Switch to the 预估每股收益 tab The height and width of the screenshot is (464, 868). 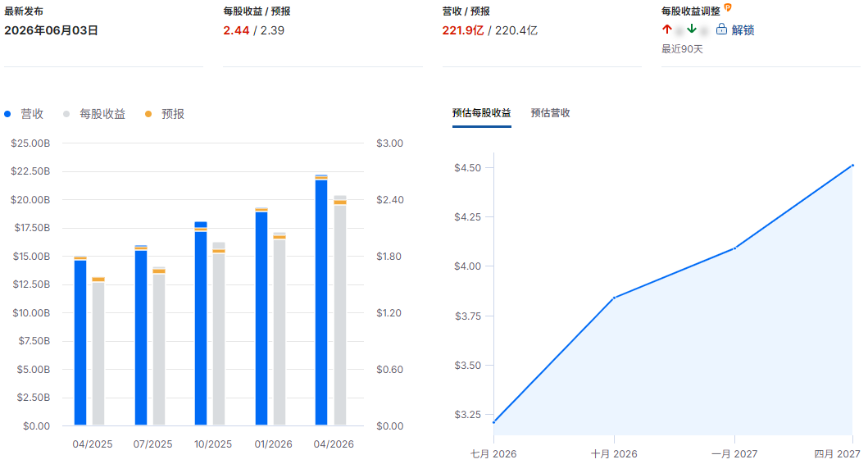482,113
